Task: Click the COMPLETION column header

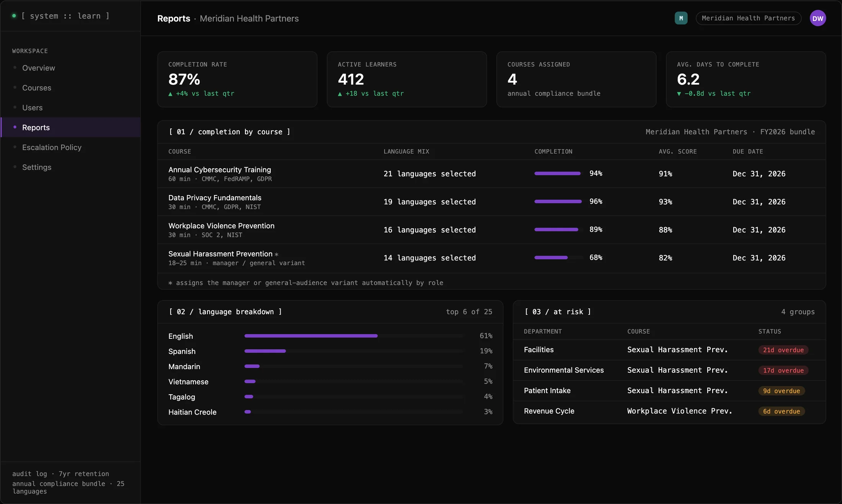Action: 553,151
